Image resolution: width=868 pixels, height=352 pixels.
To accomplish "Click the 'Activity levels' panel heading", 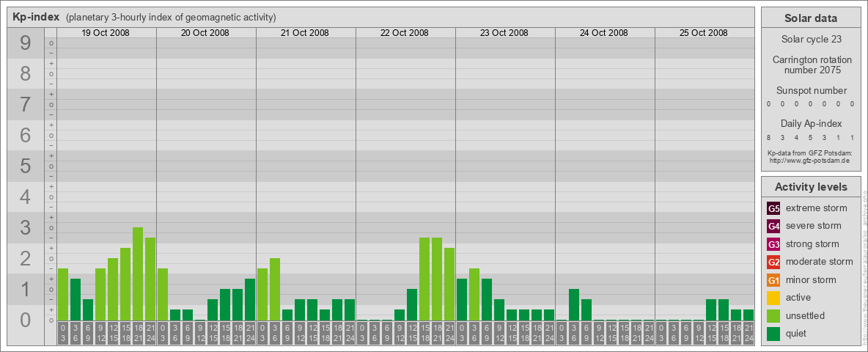I will pos(811,187).
